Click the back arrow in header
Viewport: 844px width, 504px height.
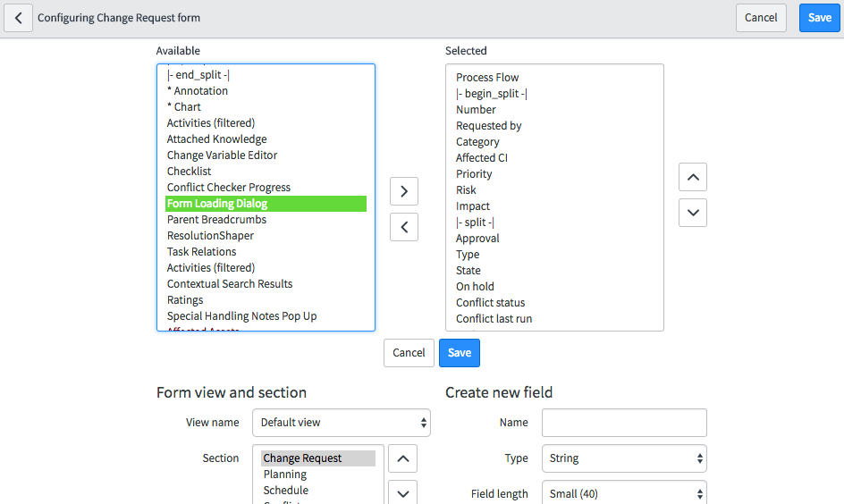19,18
